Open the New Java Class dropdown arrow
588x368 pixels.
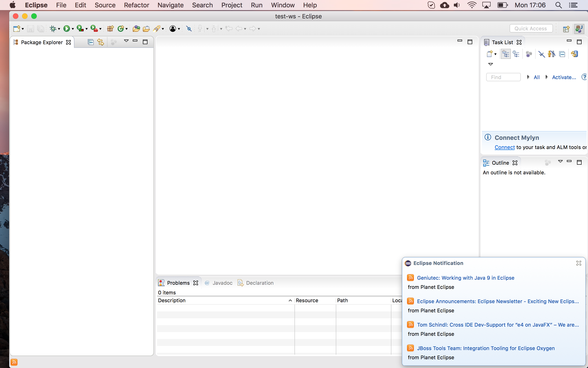point(127,29)
